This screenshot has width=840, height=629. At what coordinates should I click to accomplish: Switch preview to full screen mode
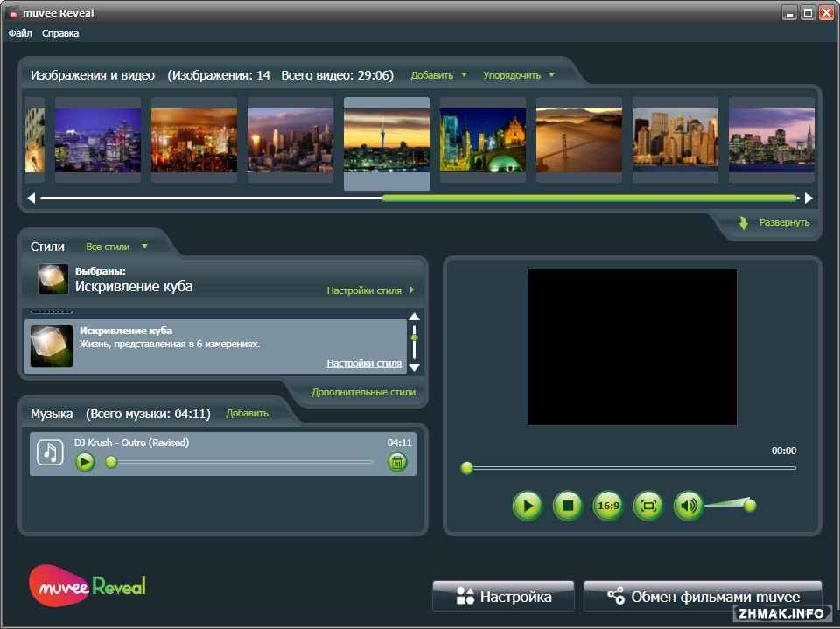(x=648, y=506)
